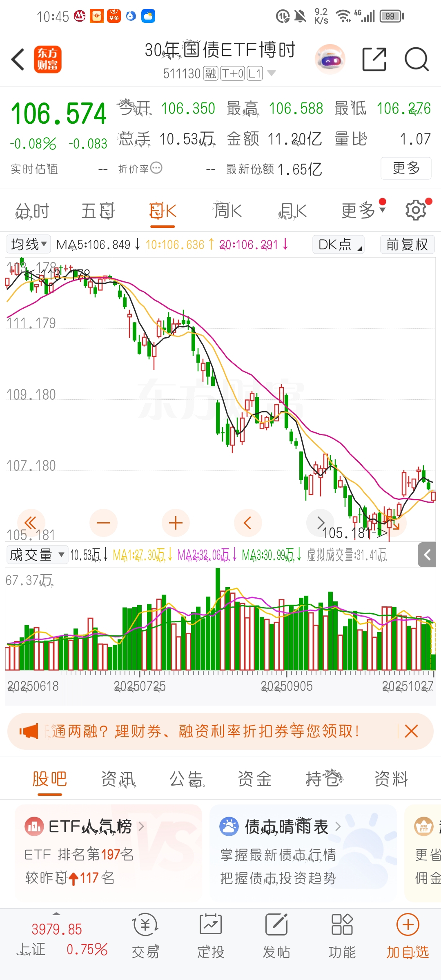This screenshot has height=980, width=441.
Task: Switch to 周K chart tab
Action: (x=228, y=211)
